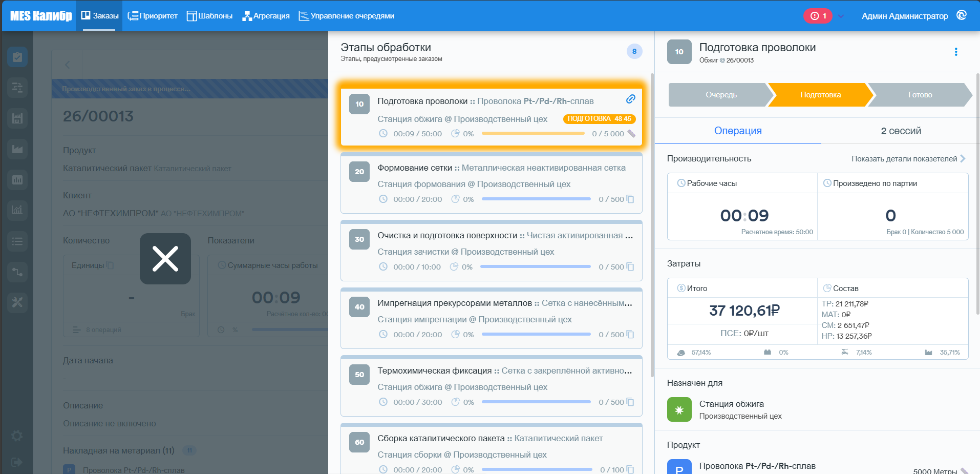980x474 pixels.
Task: Click the TP: 21 211,78₽ cost line
Action: 845,304
